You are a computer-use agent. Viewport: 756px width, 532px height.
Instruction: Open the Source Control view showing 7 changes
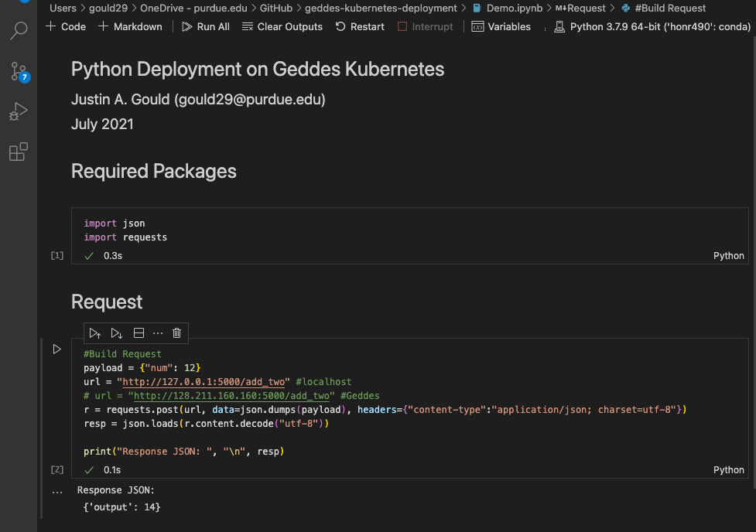[19, 73]
